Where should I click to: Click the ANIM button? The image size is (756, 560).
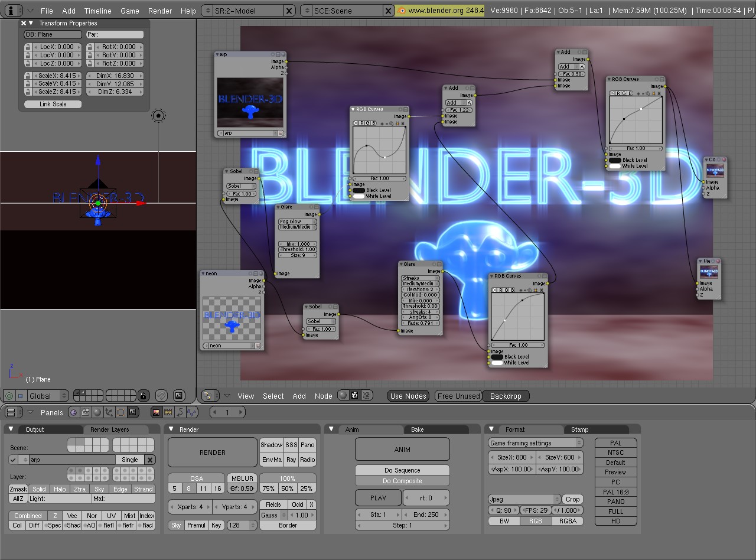pos(402,450)
